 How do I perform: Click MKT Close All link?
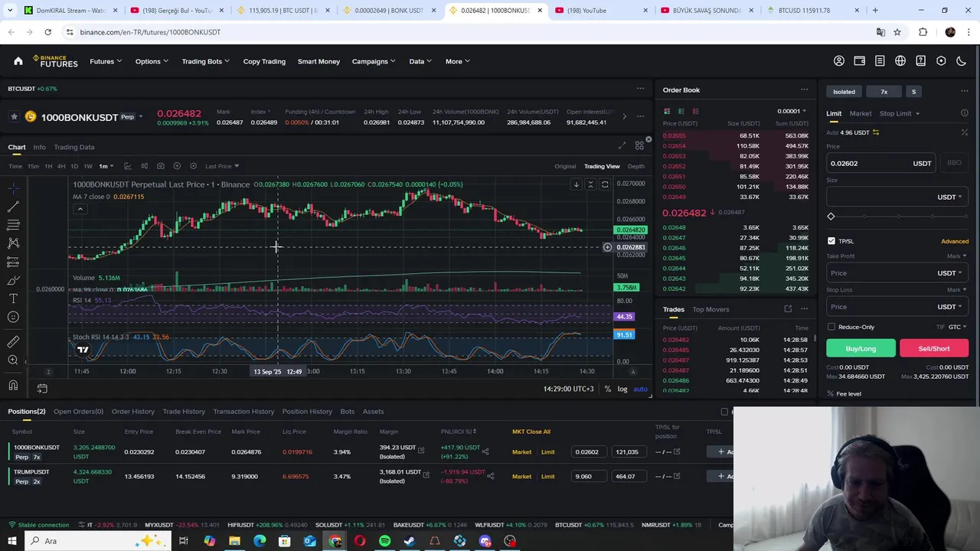(531, 432)
